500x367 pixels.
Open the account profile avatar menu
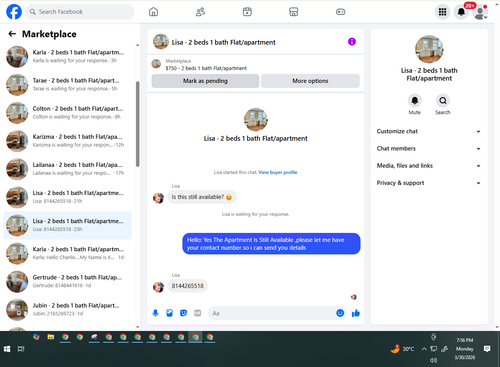[x=480, y=12]
